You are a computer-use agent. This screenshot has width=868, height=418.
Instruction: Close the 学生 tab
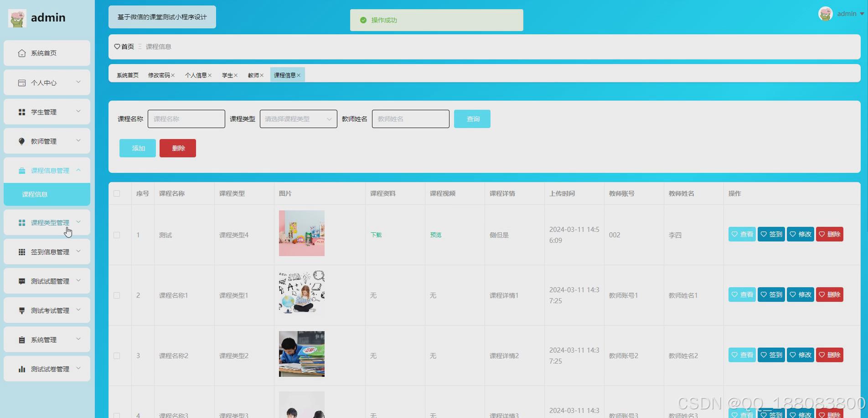point(236,75)
